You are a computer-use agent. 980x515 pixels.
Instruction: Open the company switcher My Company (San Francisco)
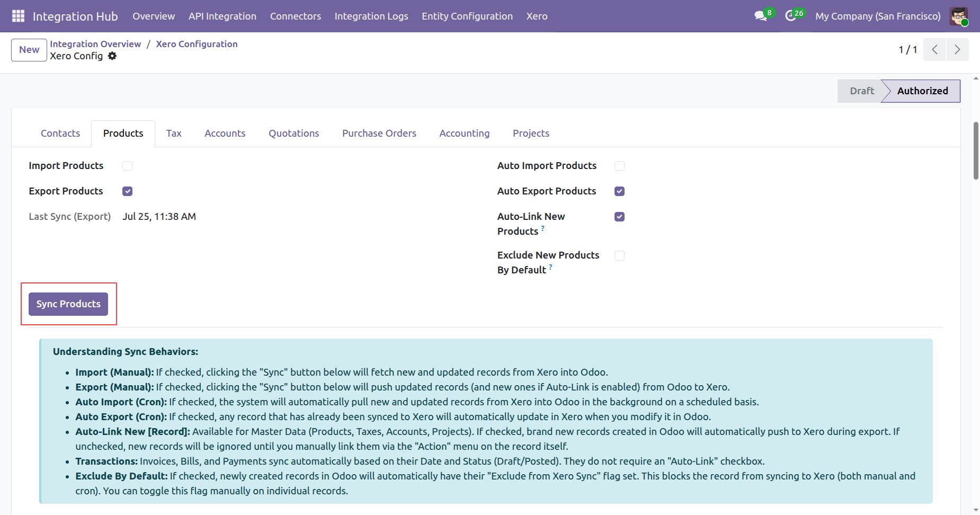point(878,16)
